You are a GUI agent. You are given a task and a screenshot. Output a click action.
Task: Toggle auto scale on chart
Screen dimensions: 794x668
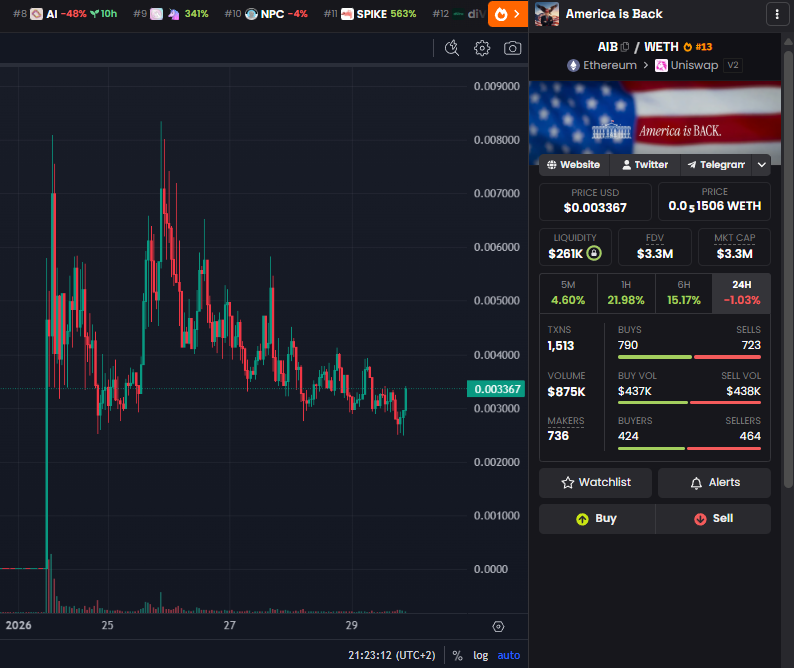click(x=508, y=655)
